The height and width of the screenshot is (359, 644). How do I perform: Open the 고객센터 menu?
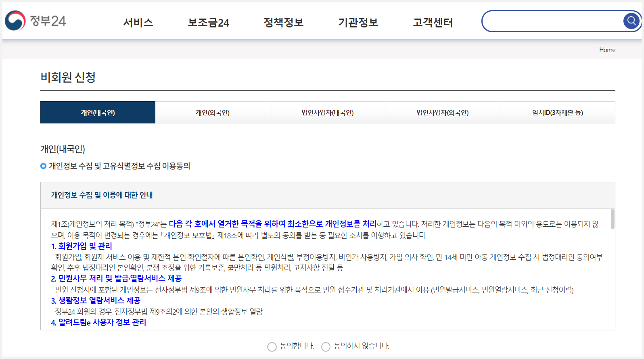pos(433,23)
